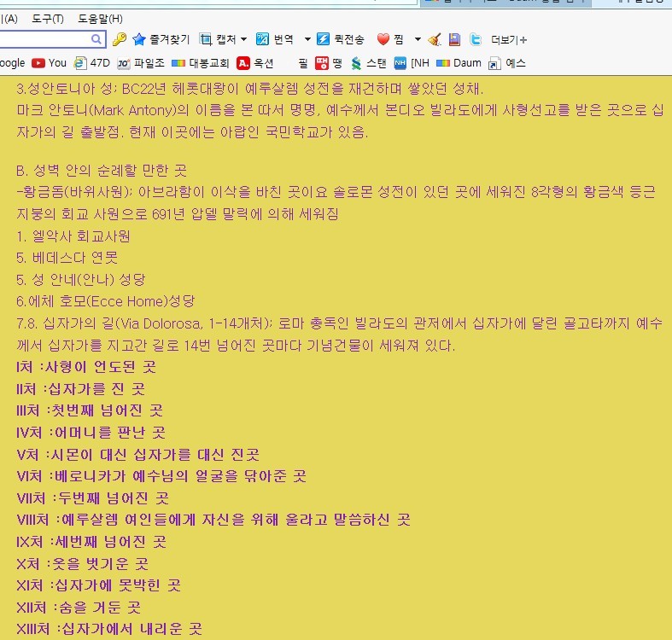Expand the 찜 dropdown arrow
Image resolution: width=672 pixels, height=640 pixels.
(418, 39)
